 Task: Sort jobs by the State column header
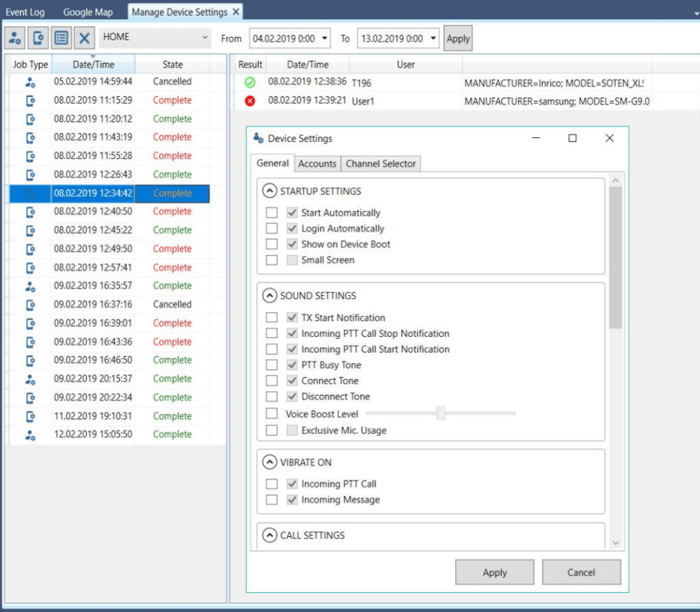[172, 64]
